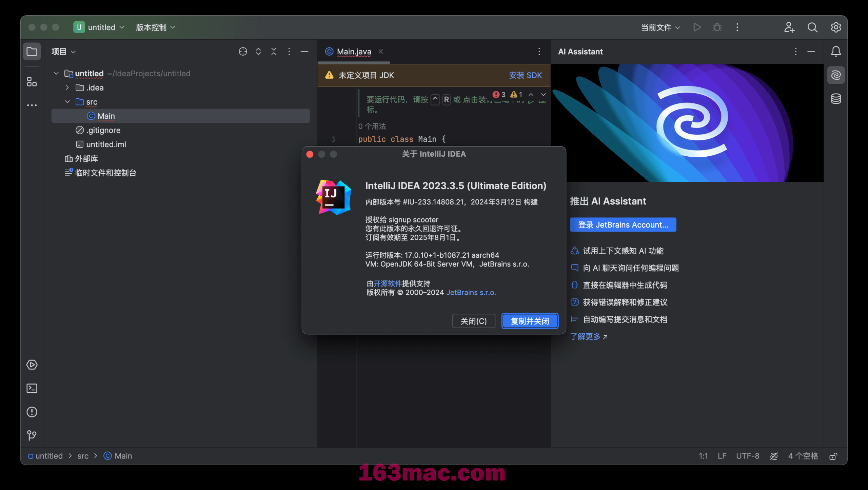Open Search Everywhere magnifier icon
This screenshot has width=868, height=490.
coord(812,27)
